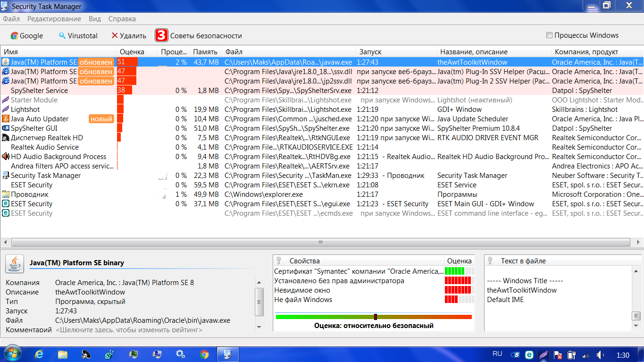Click the Default IME text line
Image resolution: width=644 pixels, height=362 pixels.
point(505,299)
